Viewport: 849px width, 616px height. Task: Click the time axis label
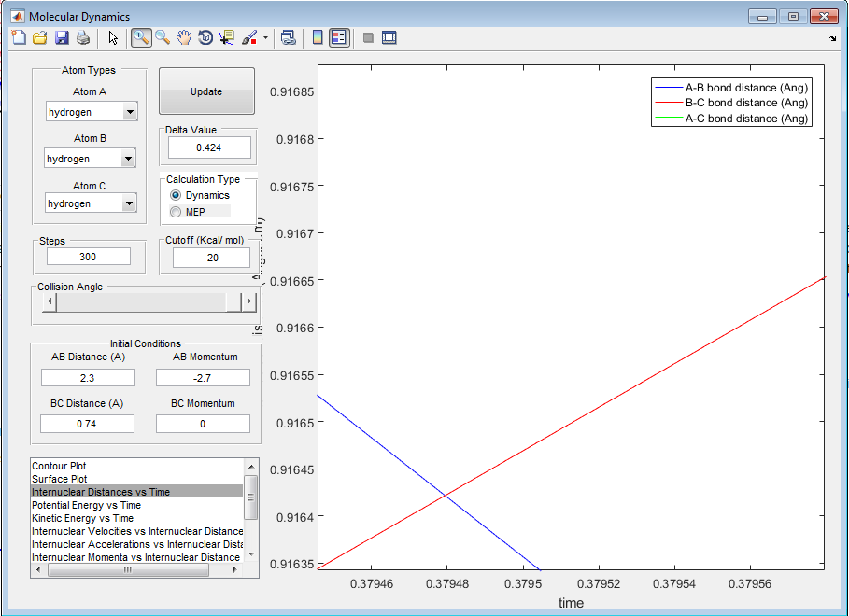coord(572,603)
